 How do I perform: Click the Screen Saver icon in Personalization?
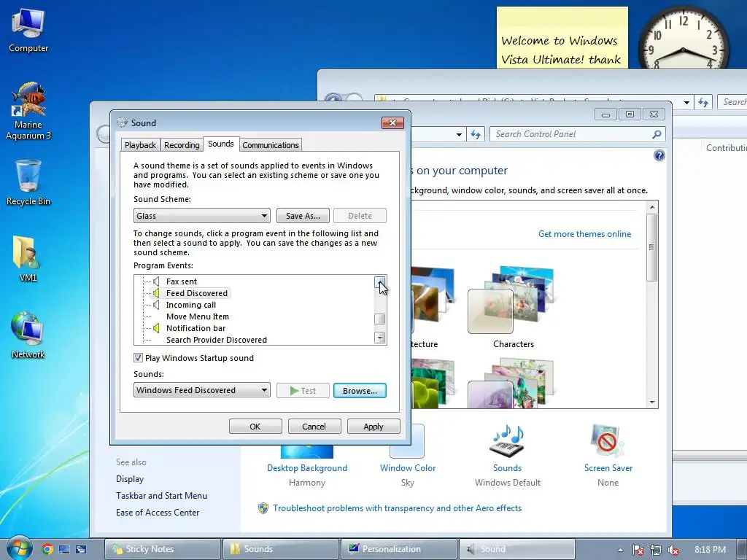[x=608, y=441]
